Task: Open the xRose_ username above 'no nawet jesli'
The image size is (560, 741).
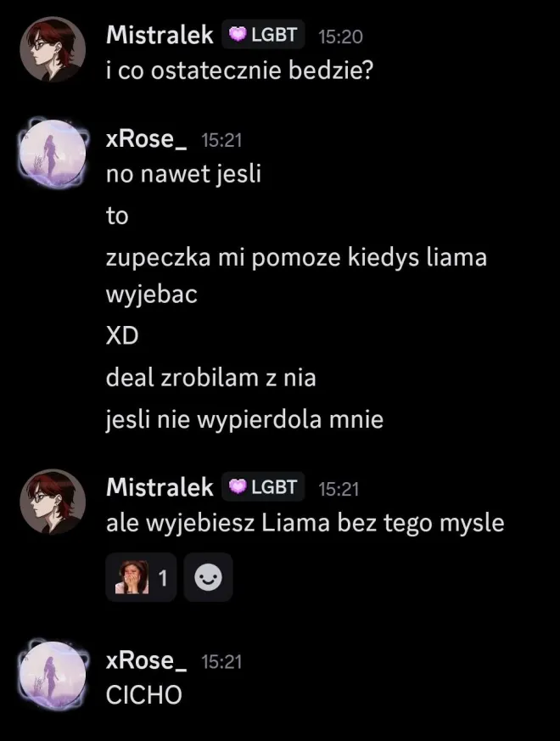Action: 146,139
